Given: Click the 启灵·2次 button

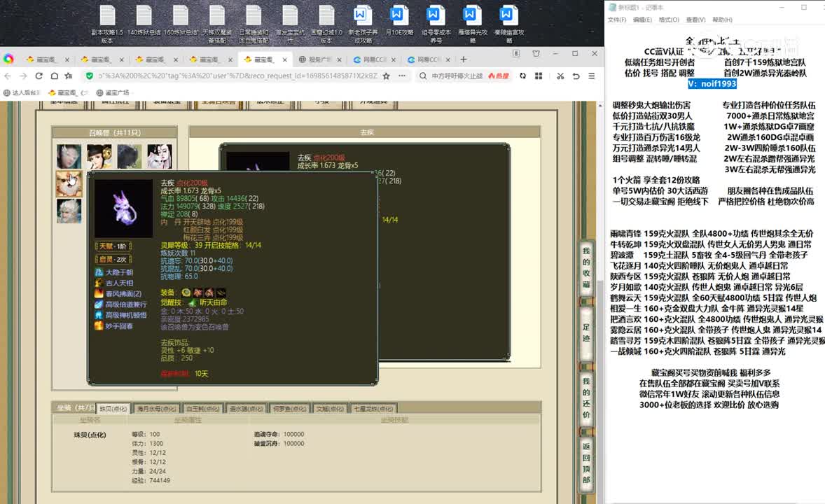Looking at the screenshot, I should pyautogui.click(x=113, y=260).
